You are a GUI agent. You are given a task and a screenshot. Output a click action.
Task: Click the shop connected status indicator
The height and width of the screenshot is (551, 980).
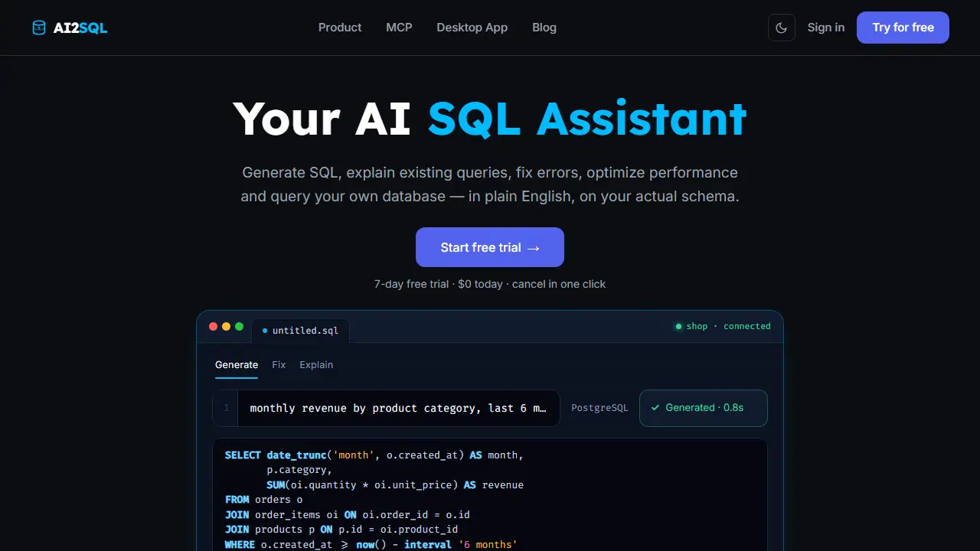coord(723,326)
